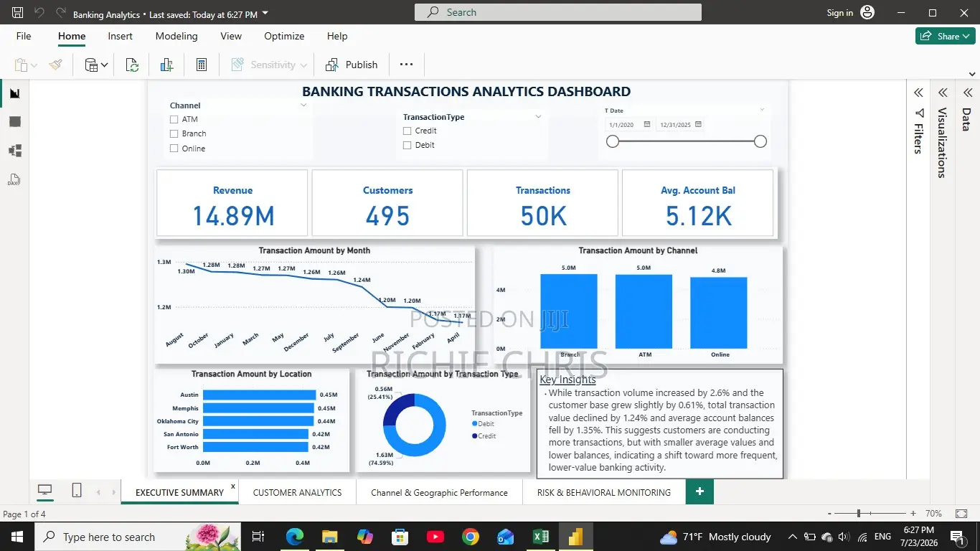980x551 pixels.
Task: Open the Insert ribbon tab
Action: point(120,36)
